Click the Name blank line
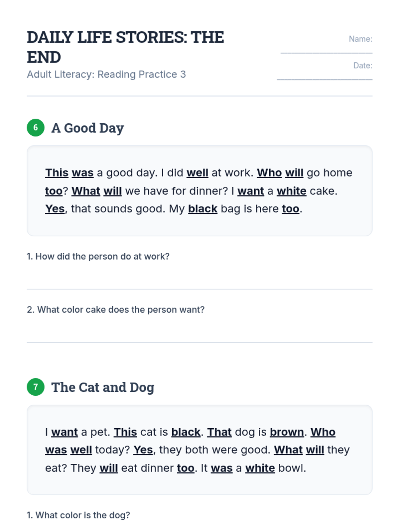 pos(326,53)
